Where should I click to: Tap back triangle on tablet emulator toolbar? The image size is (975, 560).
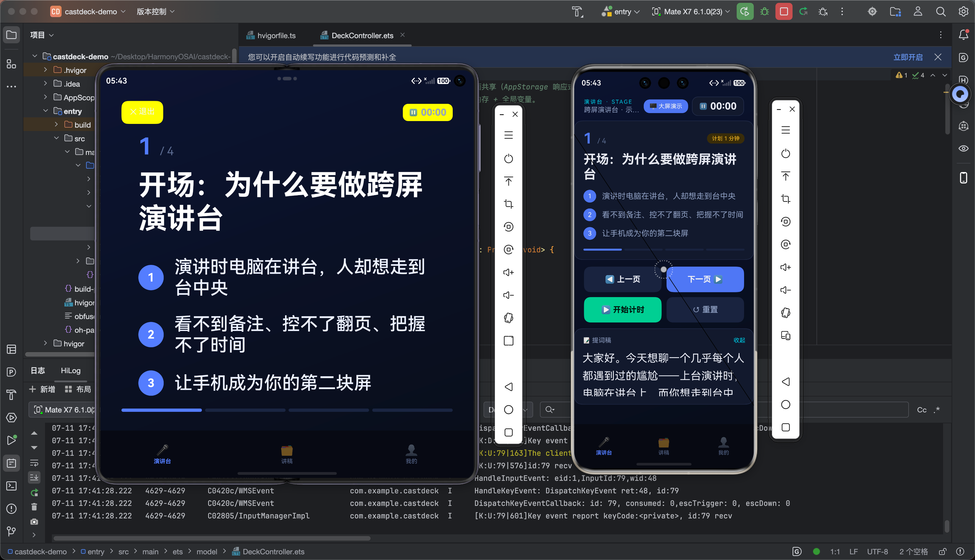tap(509, 387)
